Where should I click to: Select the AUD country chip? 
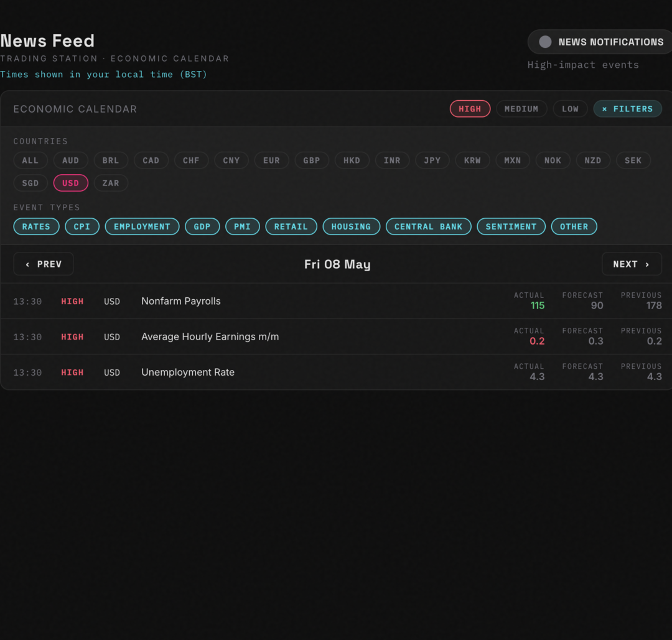(x=71, y=160)
